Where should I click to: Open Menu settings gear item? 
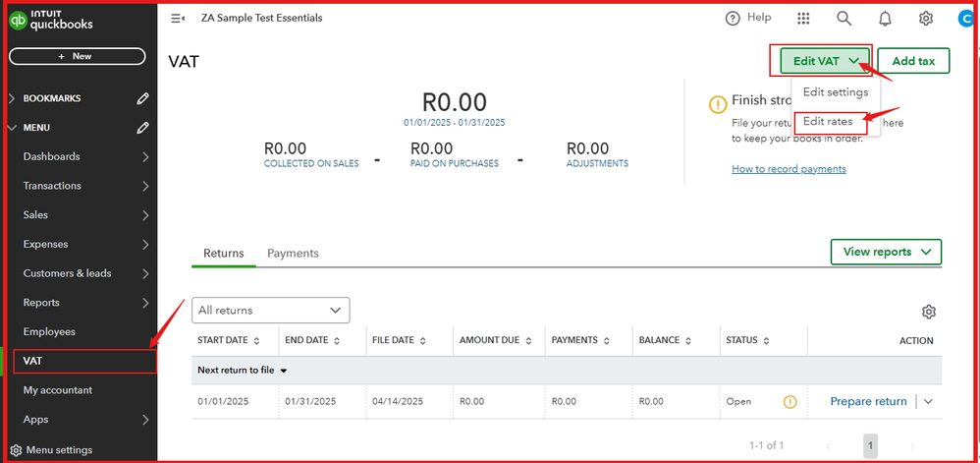click(51, 450)
